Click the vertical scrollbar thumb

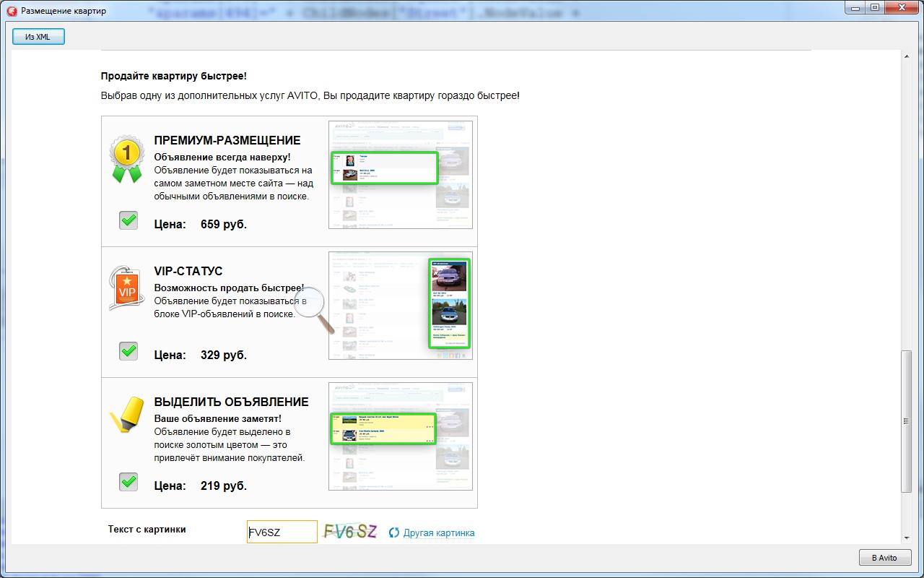[x=906, y=422]
